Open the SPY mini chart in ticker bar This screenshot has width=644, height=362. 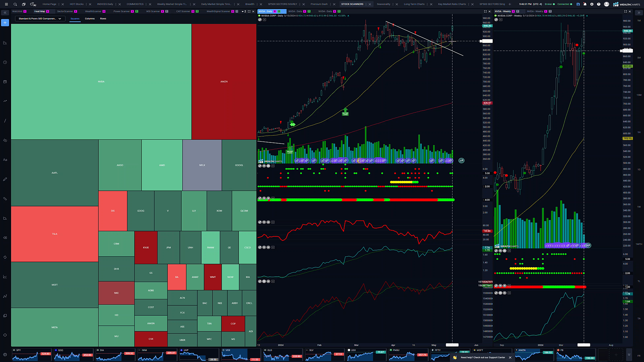32,355
